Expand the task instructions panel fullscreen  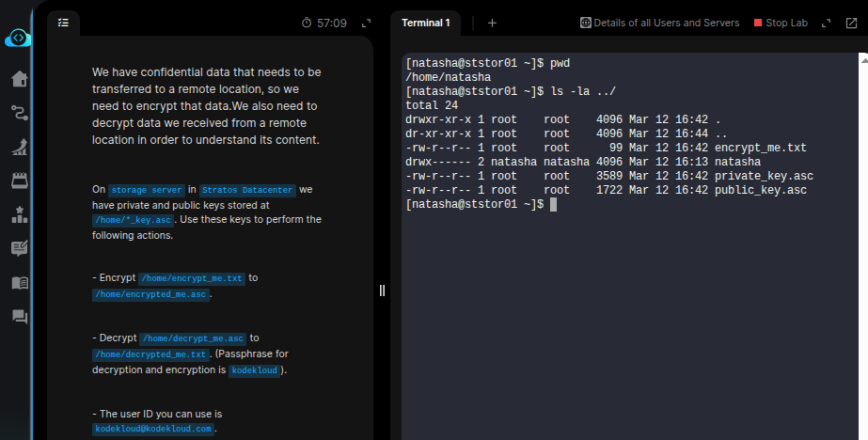point(367,22)
